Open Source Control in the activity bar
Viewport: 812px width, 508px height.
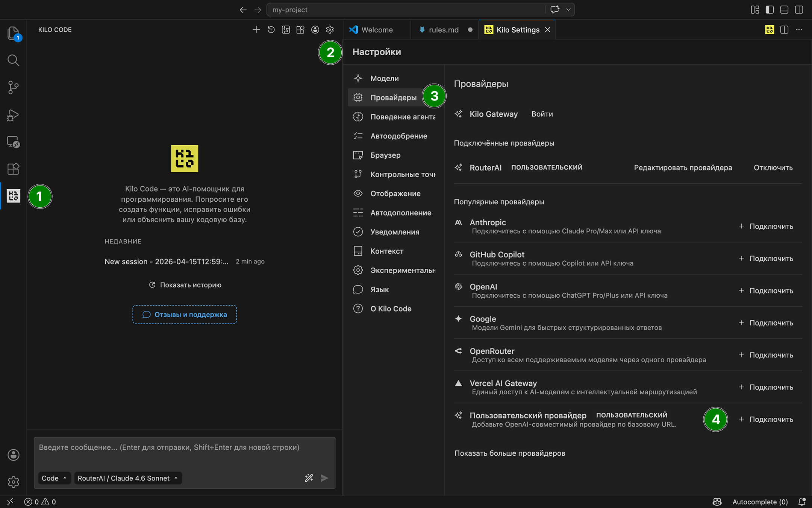click(x=13, y=87)
